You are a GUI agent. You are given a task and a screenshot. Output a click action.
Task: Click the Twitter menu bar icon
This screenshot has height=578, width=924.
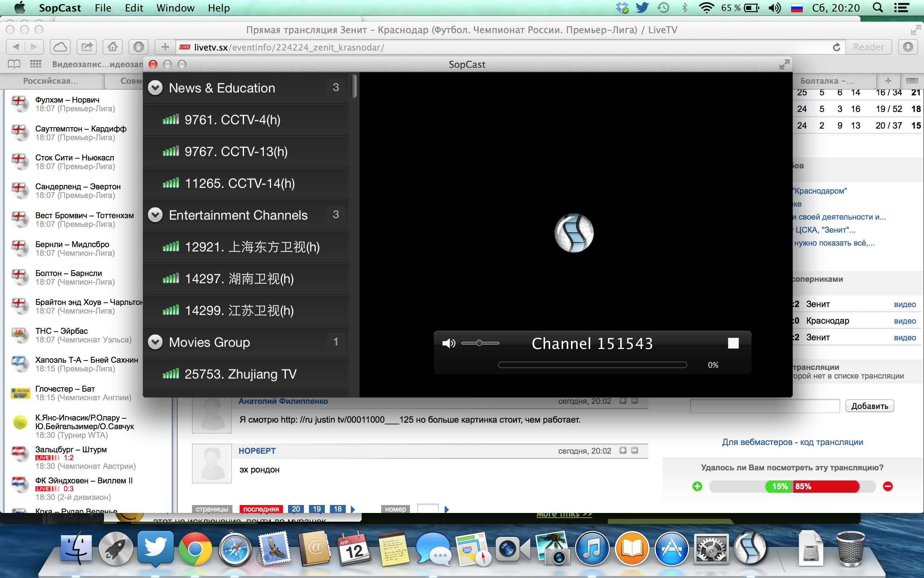point(642,8)
